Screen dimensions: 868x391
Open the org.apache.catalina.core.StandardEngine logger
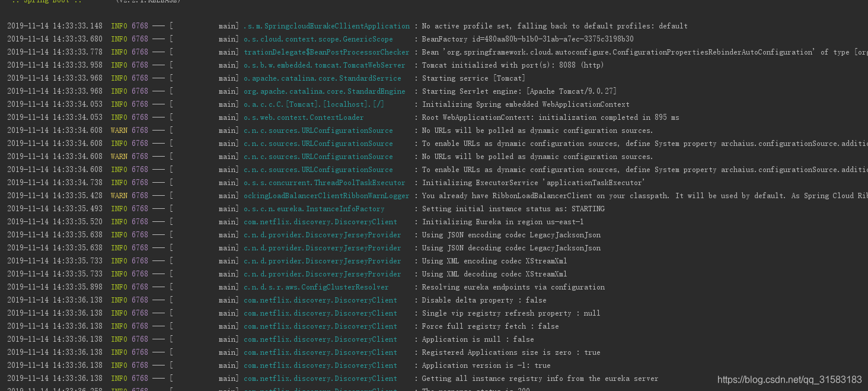(x=324, y=91)
